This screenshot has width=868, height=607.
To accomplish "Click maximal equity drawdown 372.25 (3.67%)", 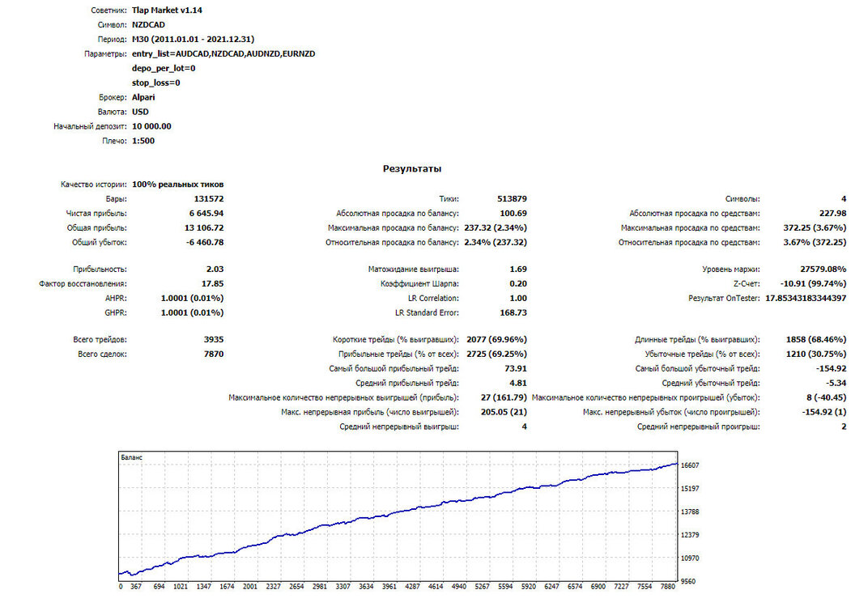I will pyautogui.click(x=815, y=227).
